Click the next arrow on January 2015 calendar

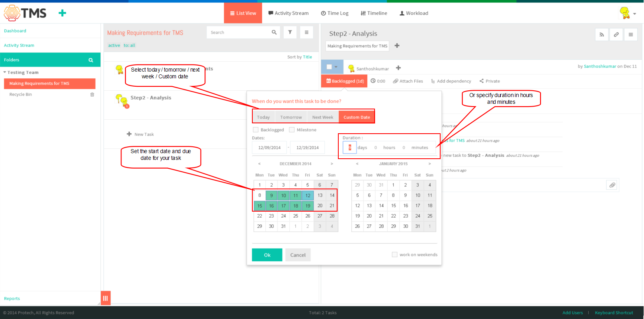click(429, 164)
